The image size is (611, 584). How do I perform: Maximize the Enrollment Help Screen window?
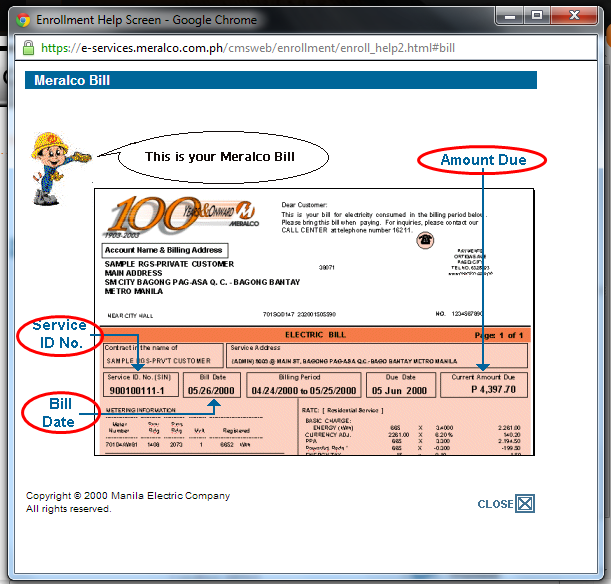(537, 16)
